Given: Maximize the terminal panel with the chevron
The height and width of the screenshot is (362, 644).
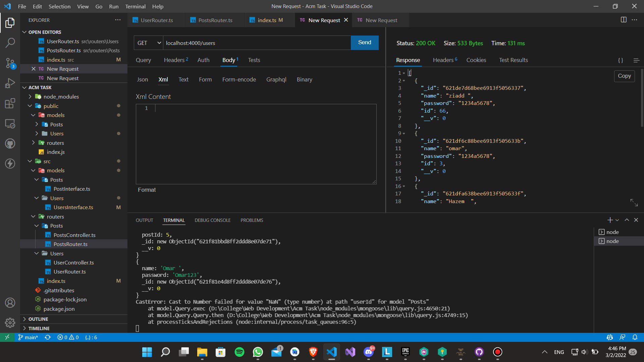Looking at the screenshot, I should 626,220.
